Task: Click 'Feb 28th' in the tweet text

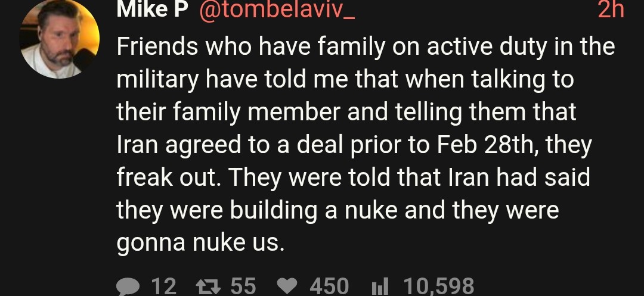Action: click(x=482, y=144)
